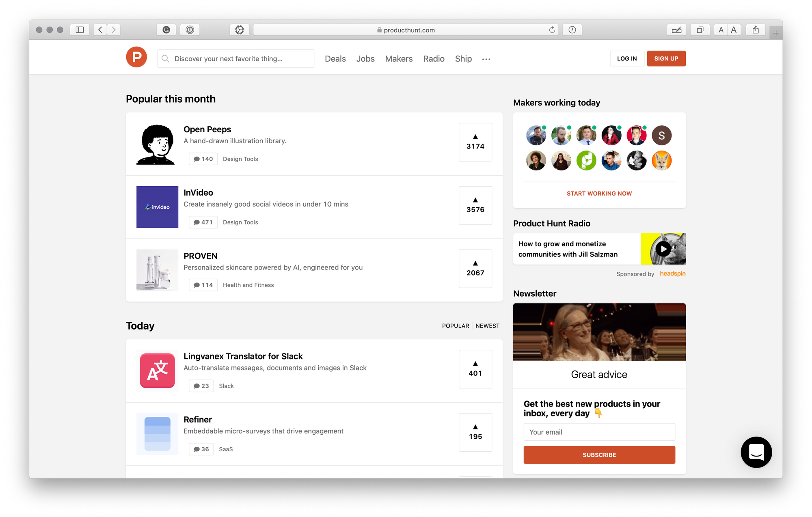Open the InVideo product title
This screenshot has height=517, width=812.
198,193
